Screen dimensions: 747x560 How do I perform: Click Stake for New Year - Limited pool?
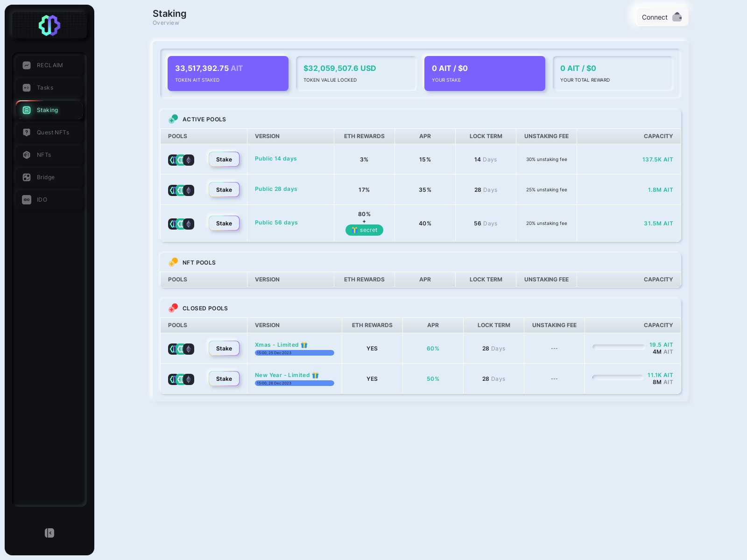tap(224, 379)
